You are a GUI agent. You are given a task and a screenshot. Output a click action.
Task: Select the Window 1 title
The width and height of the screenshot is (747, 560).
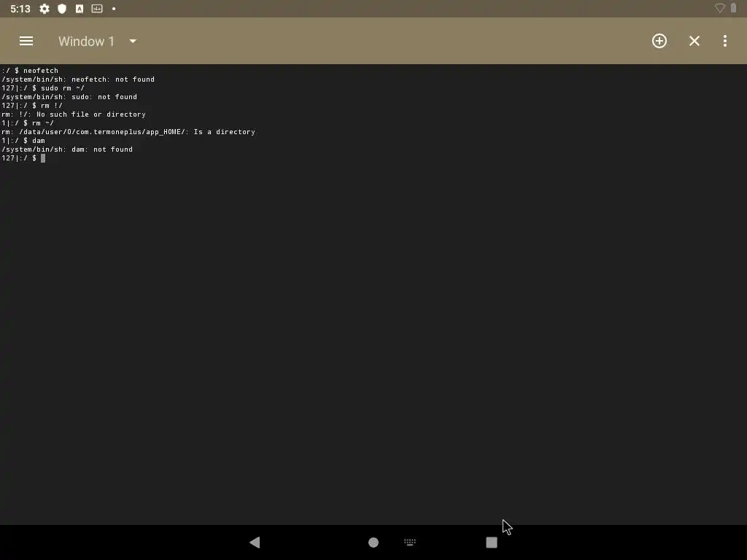click(x=86, y=42)
